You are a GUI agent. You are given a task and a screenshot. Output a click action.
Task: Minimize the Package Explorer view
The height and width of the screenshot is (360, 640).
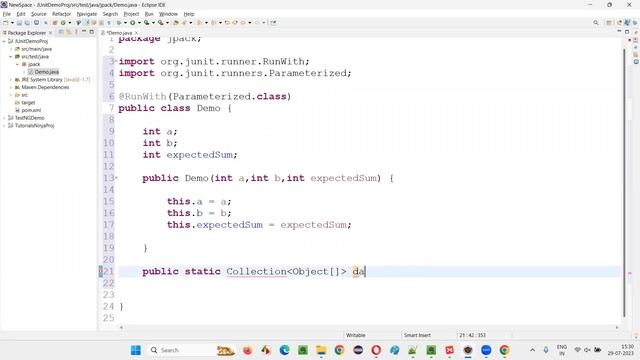[84, 32]
